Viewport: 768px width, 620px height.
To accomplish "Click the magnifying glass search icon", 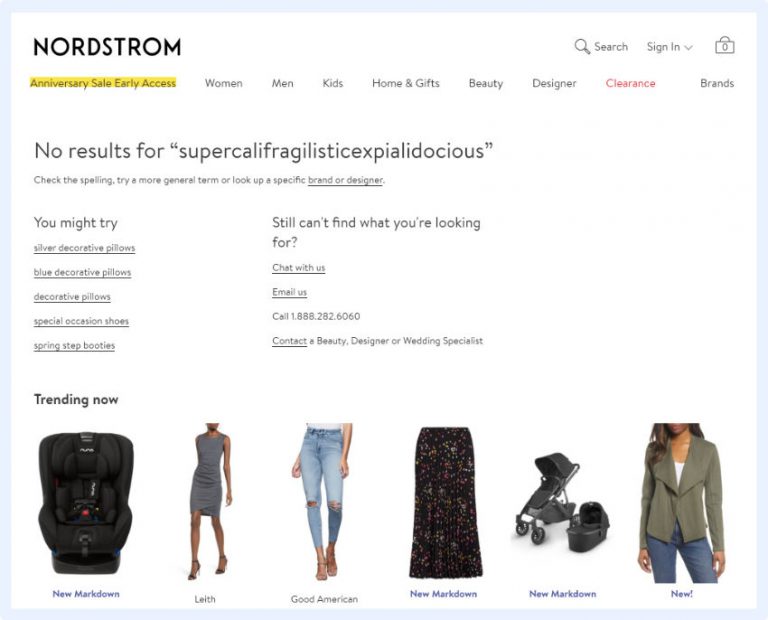I will coord(582,47).
